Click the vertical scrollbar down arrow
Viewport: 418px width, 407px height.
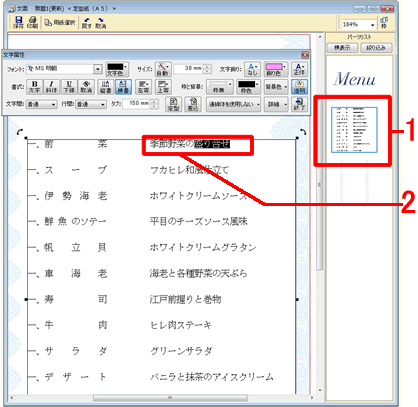[320, 390]
